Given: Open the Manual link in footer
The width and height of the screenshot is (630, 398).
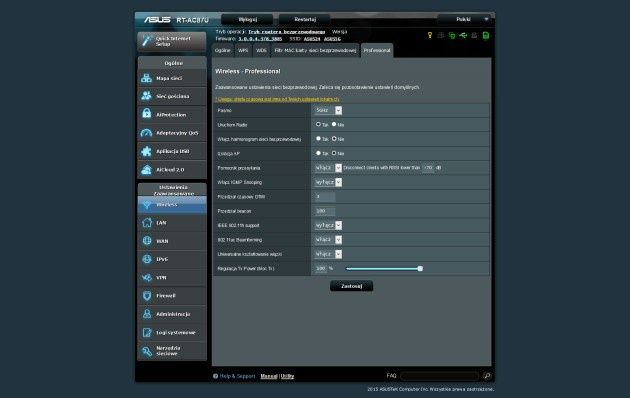Looking at the screenshot, I should tap(269, 376).
